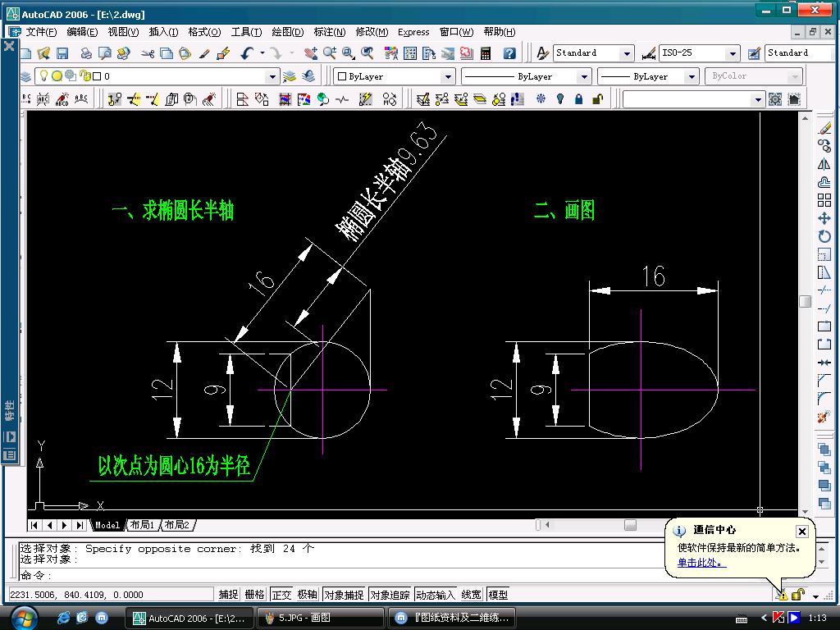Image resolution: width=840 pixels, height=630 pixels.
Task: Click the Save (floppy disk) icon
Action: coord(62,53)
